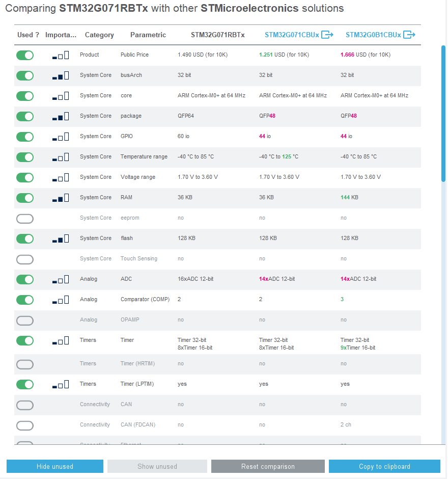Disable the package toggle
Screen dimensions: 448x479
pos(25,116)
